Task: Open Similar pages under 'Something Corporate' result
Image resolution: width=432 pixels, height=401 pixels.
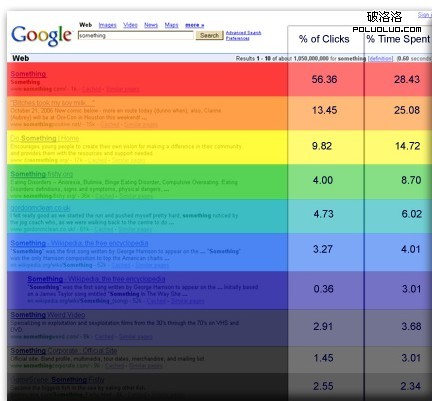Action: coord(146,366)
